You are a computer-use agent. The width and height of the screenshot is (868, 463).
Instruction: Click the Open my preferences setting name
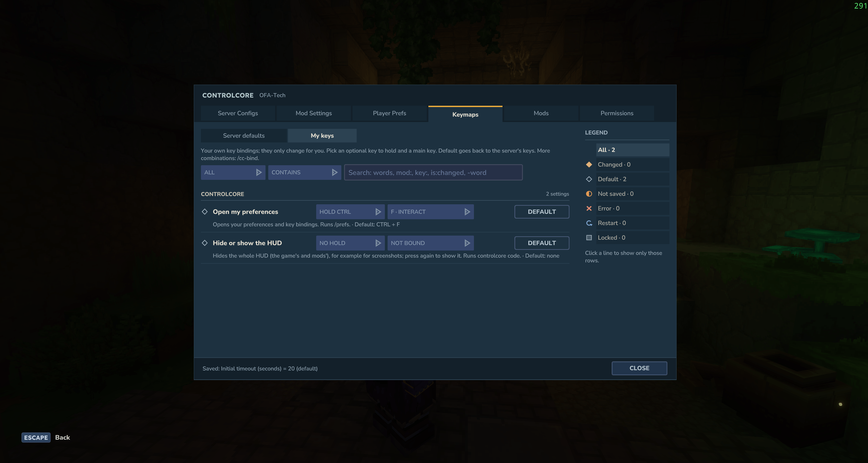pyautogui.click(x=245, y=212)
